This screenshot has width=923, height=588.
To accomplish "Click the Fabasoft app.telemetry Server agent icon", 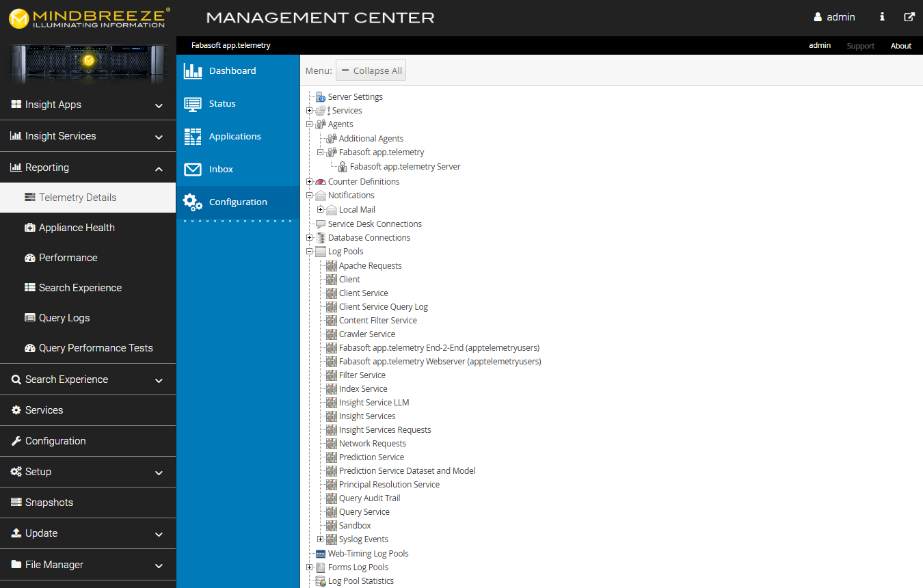I will click(x=343, y=167).
